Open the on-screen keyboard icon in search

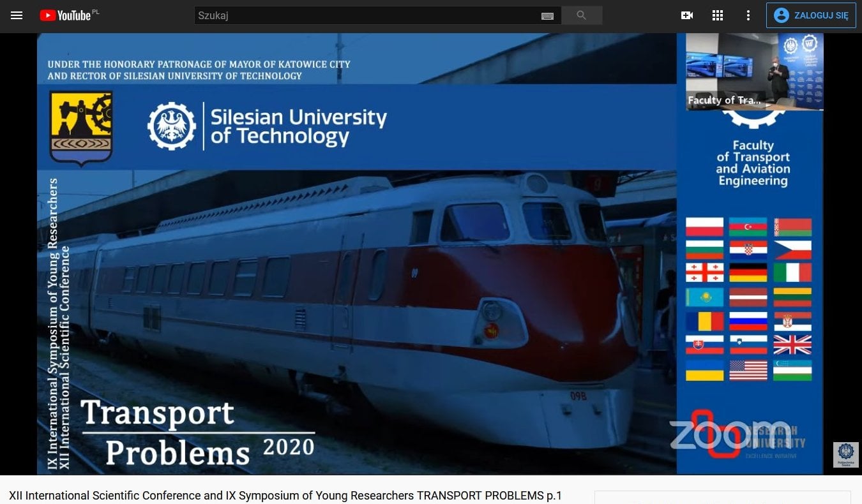click(x=547, y=16)
